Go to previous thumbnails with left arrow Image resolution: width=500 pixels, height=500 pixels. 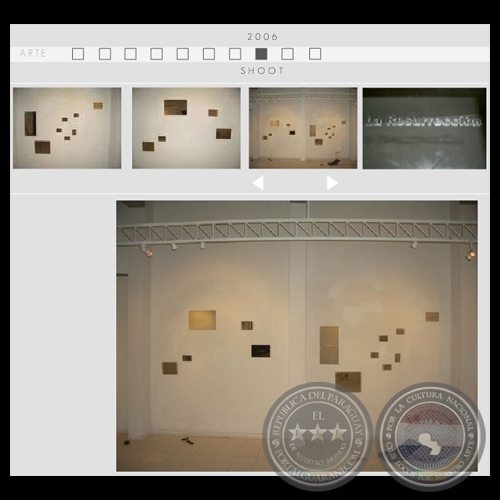point(258,183)
